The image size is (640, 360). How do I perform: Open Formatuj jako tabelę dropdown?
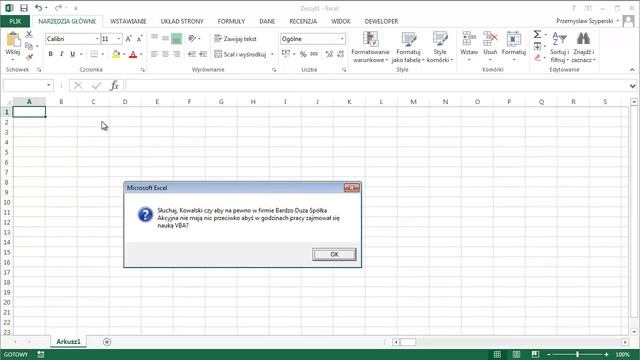pos(408,47)
